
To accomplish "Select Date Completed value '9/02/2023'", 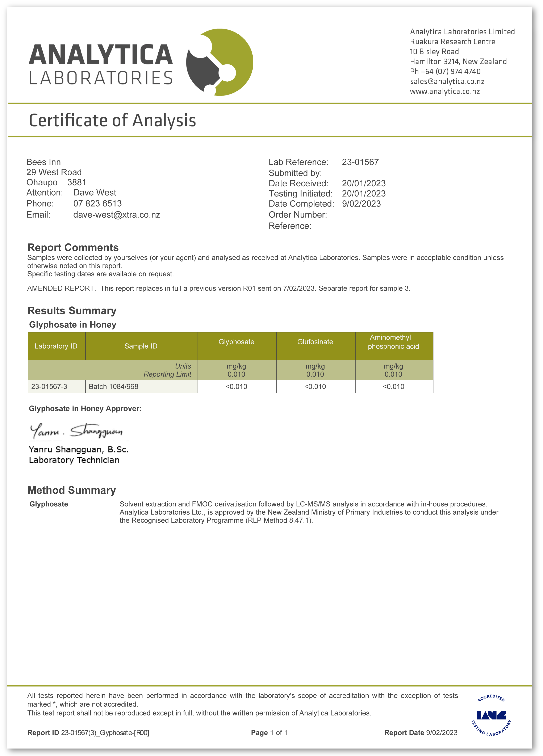I will [361, 204].
